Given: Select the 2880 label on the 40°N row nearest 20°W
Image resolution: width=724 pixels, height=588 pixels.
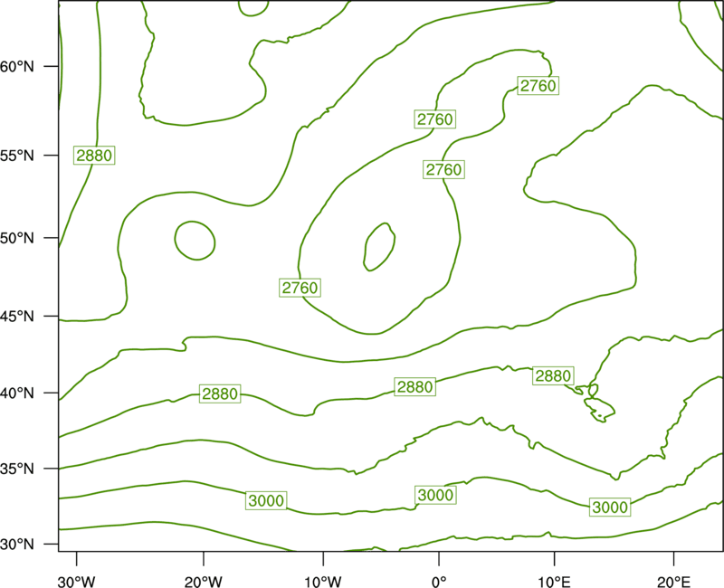Looking at the screenshot, I should point(220,394).
